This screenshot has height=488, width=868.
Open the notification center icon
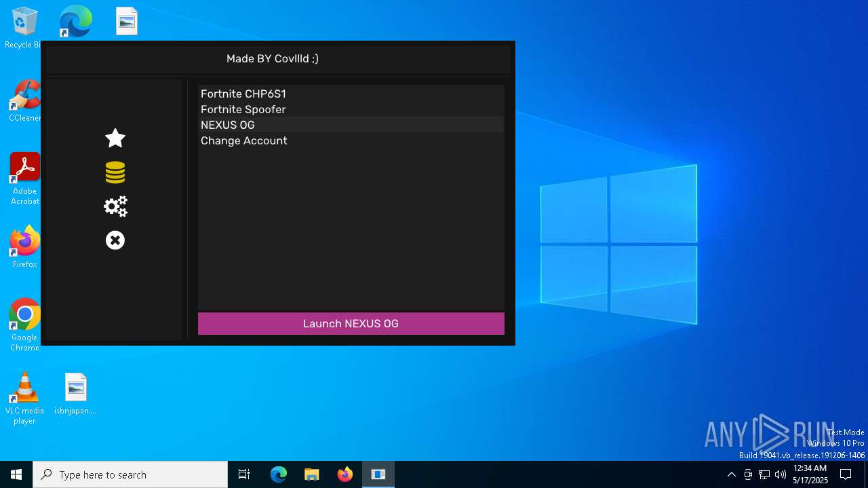click(846, 474)
